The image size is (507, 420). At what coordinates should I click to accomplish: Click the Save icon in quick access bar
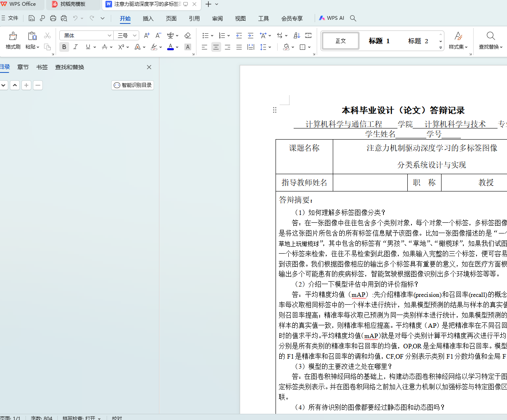(32, 18)
